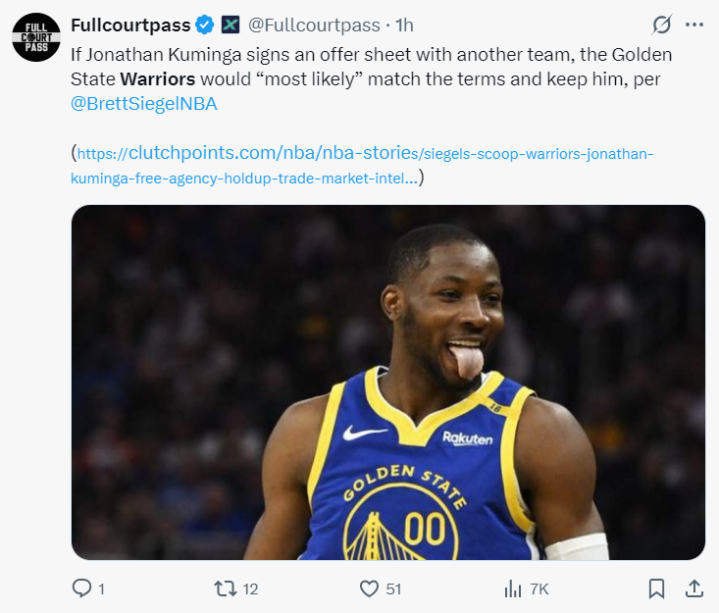Image resolution: width=719 pixels, height=613 pixels.
Task: Enlarge the Kuminga photo
Action: [x=388, y=382]
